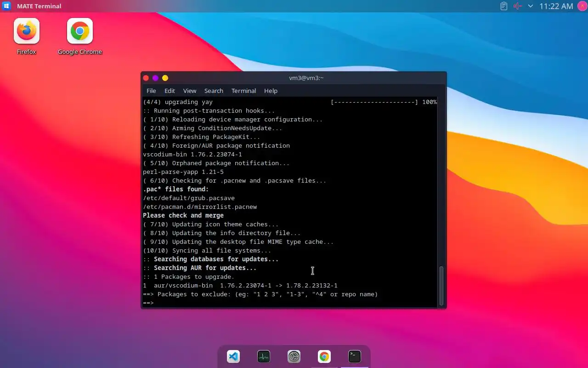Click ':: 1 Packages to upgrade.' line
This screenshot has height=368, width=588.
pyautogui.click(x=189, y=276)
